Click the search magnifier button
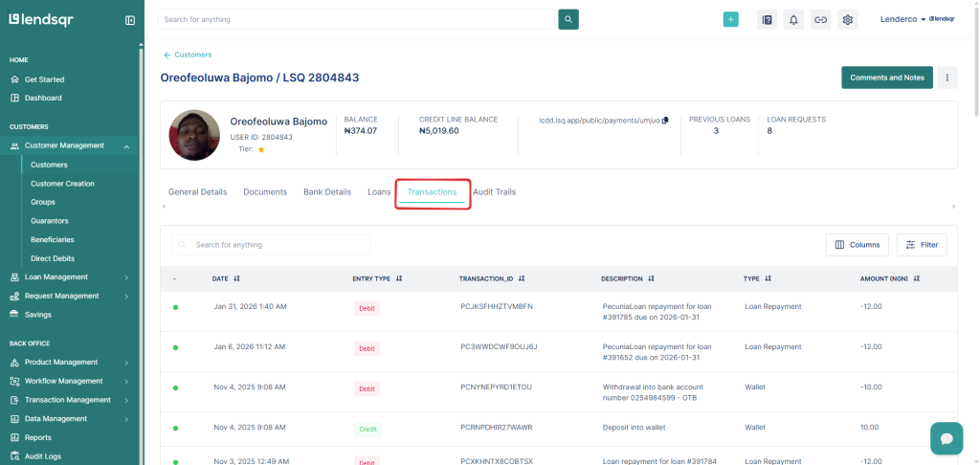The height and width of the screenshot is (465, 980). [x=568, y=19]
